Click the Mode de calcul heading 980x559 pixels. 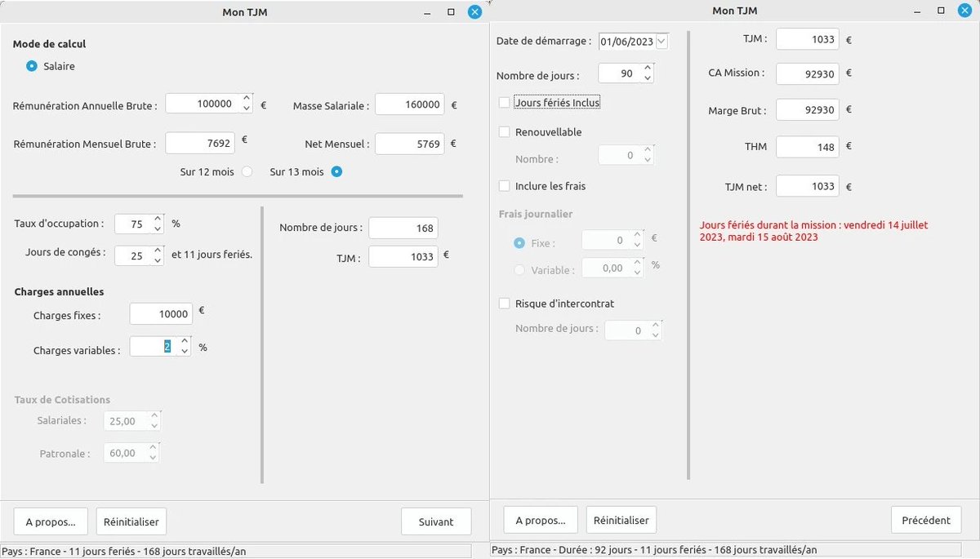[x=49, y=44]
